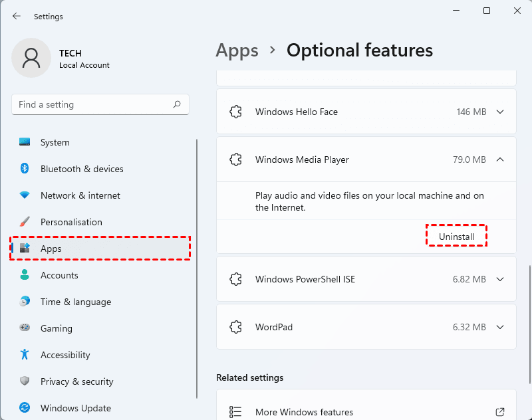Expand the WordPad feature chevron
The width and height of the screenshot is (532, 420).
coord(500,328)
